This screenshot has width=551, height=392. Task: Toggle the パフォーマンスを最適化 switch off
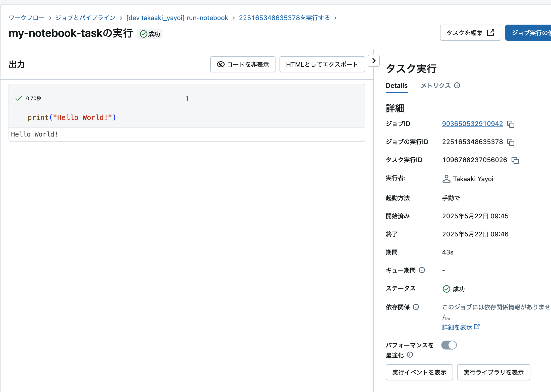click(x=449, y=345)
